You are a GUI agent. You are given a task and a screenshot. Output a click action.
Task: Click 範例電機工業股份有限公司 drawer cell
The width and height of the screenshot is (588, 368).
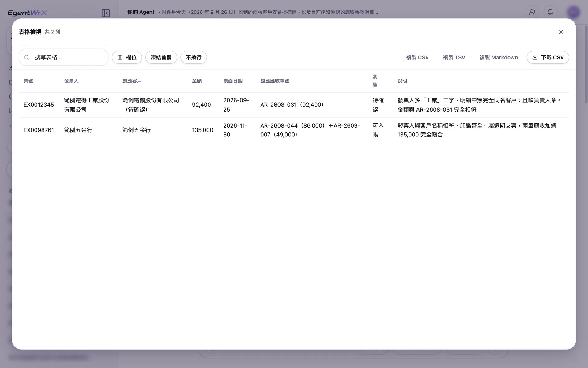(87, 105)
